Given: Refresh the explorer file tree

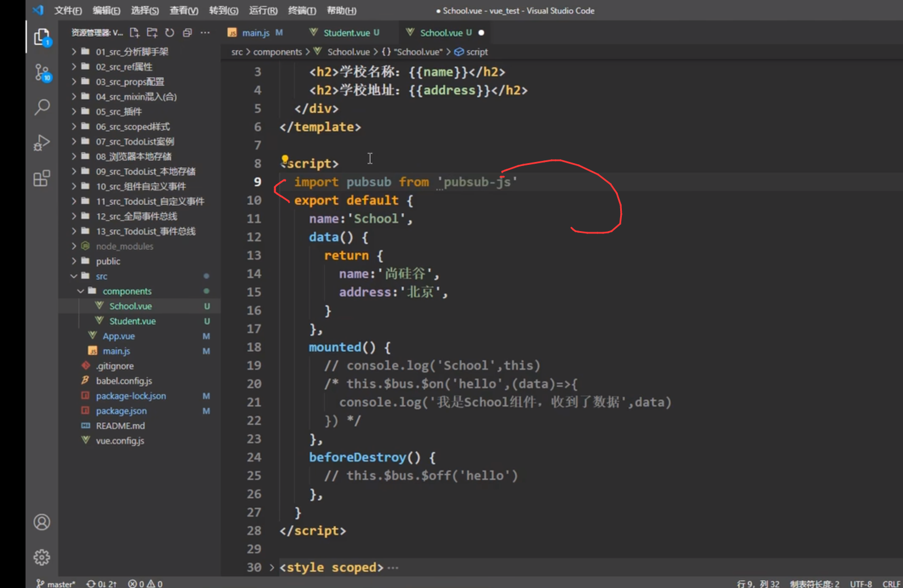Looking at the screenshot, I should (x=169, y=33).
